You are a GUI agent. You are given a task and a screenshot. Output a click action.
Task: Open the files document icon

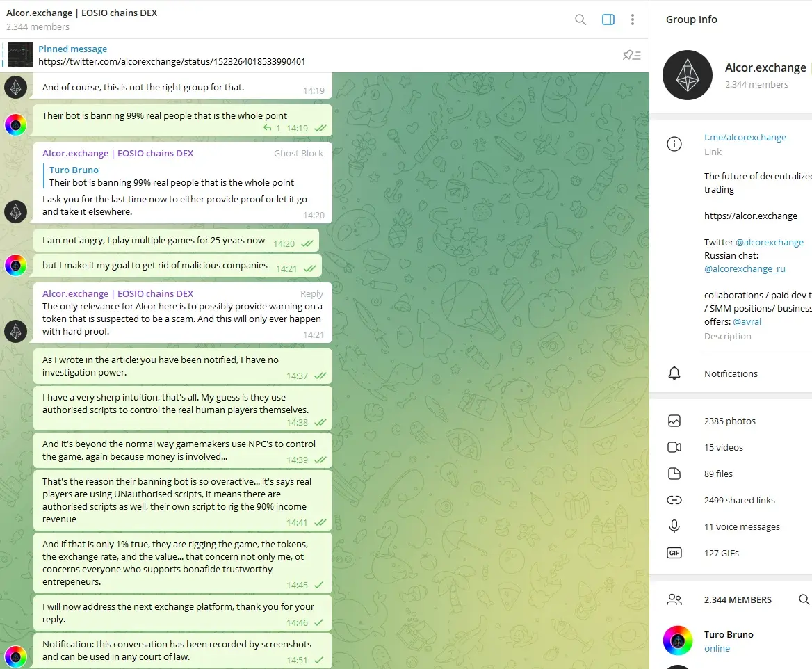(x=674, y=474)
